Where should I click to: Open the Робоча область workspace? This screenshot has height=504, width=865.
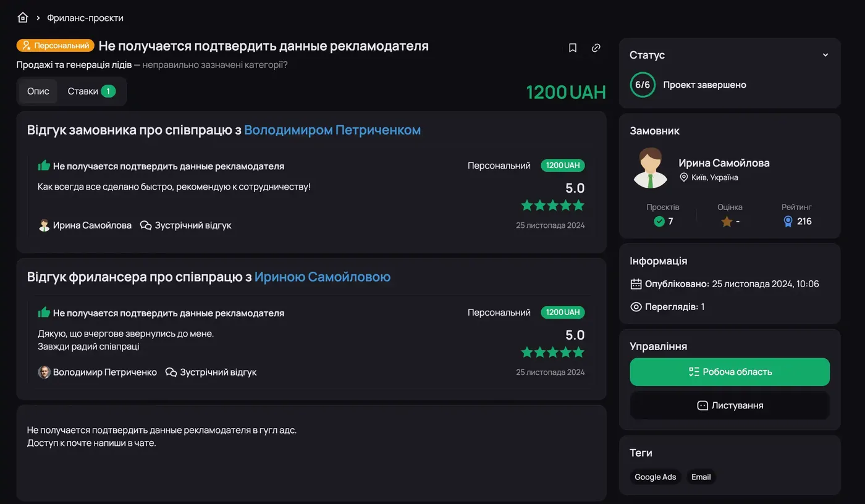pos(730,372)
